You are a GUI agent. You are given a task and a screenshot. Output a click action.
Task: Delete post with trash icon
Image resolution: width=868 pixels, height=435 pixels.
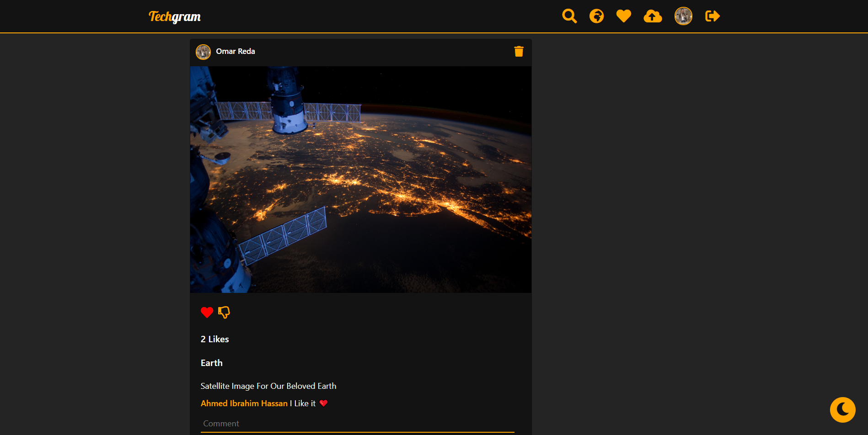pos(519,51)
